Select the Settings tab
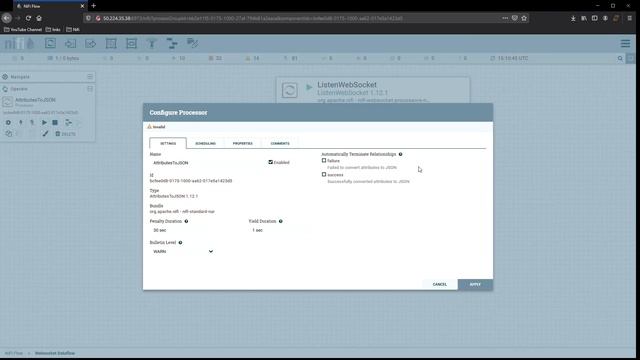Screen dimensions: 640x360 coord(168,143)
